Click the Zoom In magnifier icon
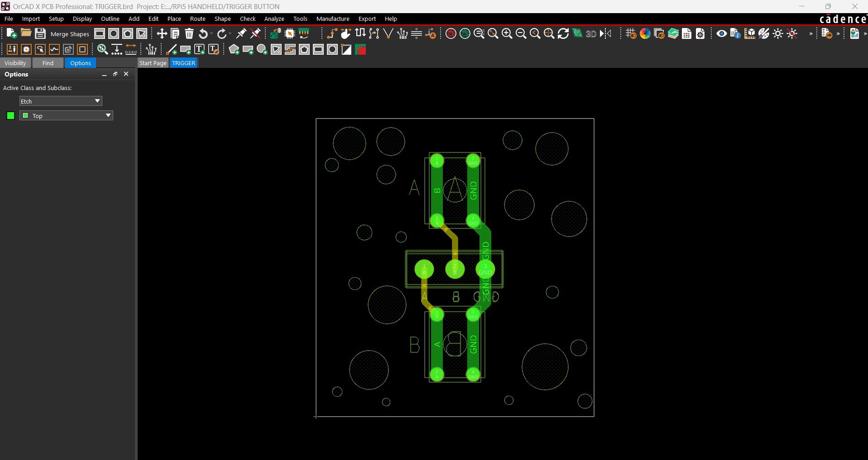868x460 pixels. coord(507,33)
